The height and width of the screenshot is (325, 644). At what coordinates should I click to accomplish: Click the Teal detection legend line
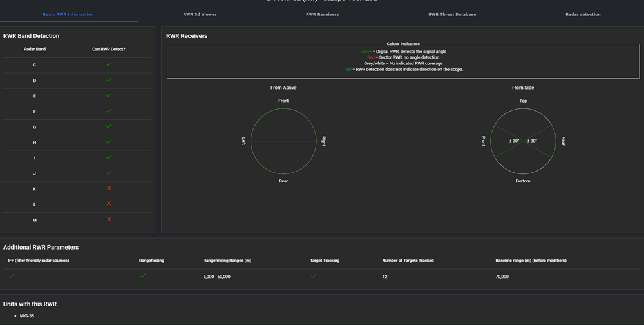(x=403, y=70)
